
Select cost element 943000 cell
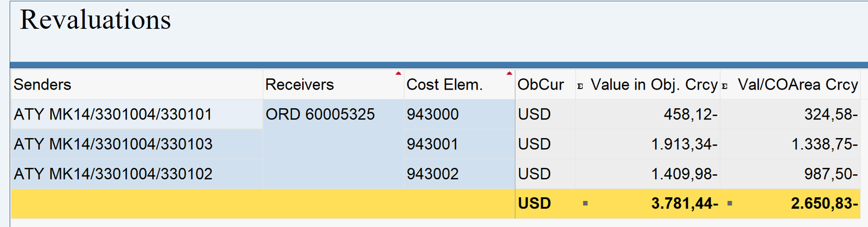click(x=433, y=115)
